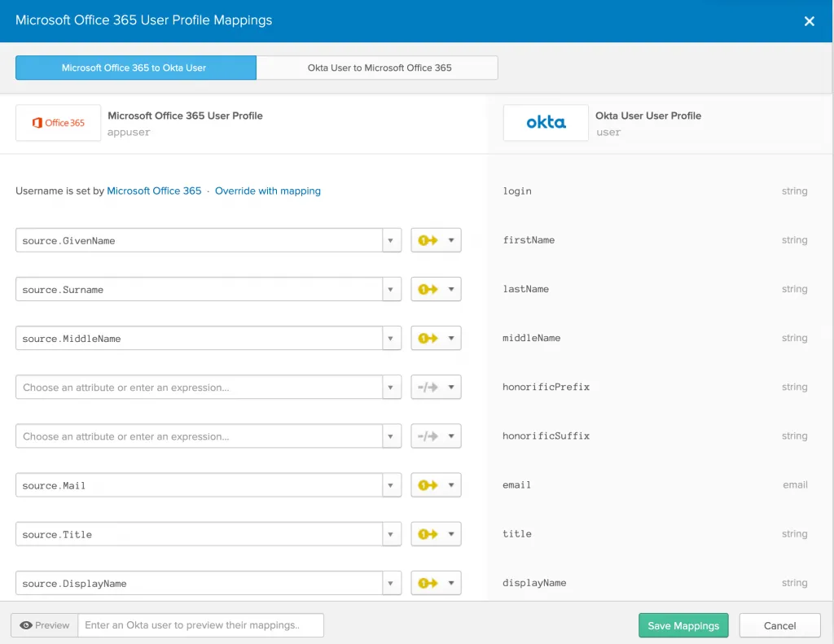This screenshot has width=834, height=644.
Task: Switch to Okta User to Microsoft Office 365 tab
Action: click(x=379, y=68)
